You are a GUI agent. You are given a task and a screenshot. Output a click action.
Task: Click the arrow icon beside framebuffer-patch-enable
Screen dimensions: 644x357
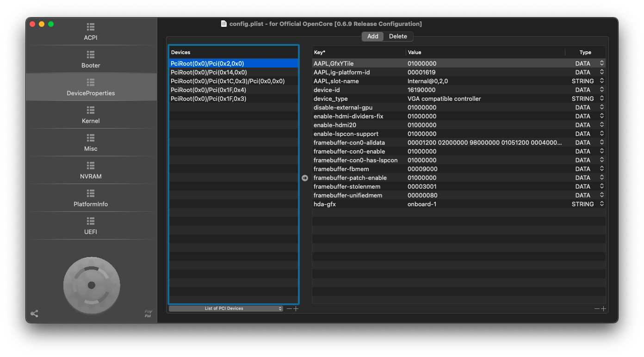[305, 178]
